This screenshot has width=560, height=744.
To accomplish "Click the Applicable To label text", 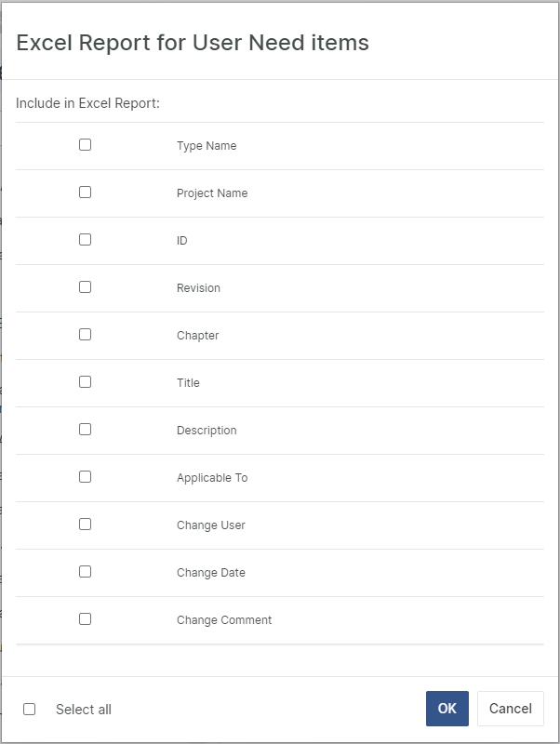I will (x=212, y=478).
